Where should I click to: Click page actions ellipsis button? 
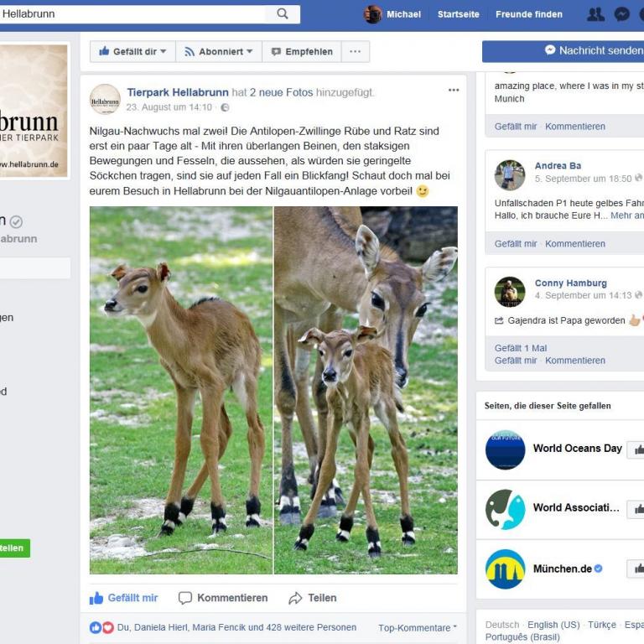(355, 51)
